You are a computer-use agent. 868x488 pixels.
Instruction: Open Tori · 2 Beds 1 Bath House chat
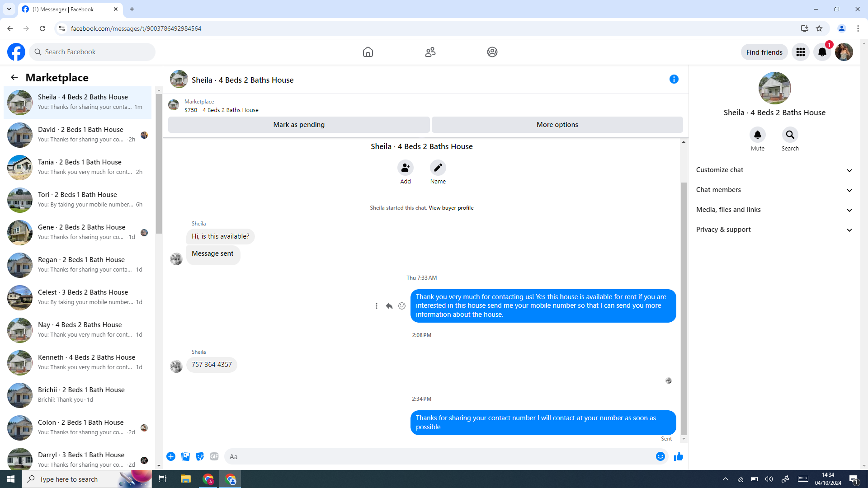pos(78,200)
